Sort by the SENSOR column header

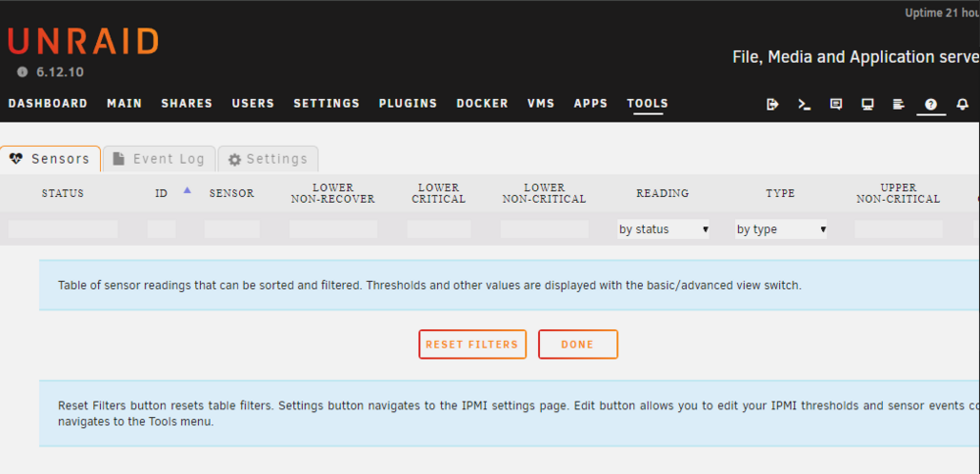coord(232,194)
